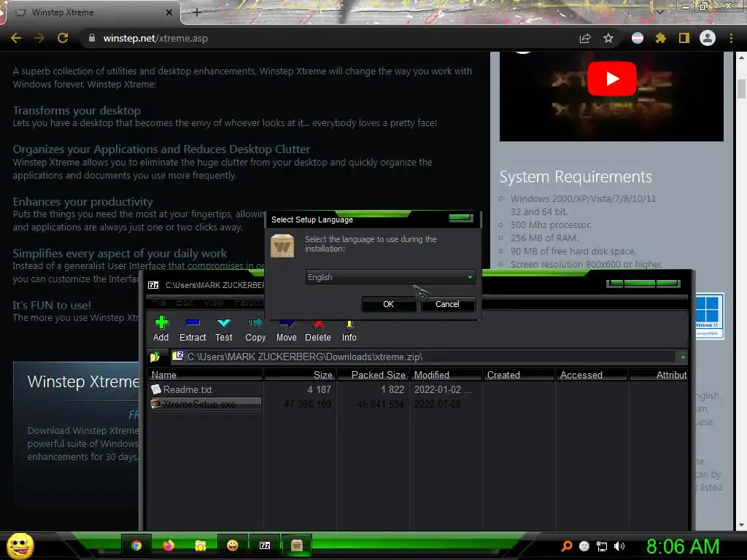Sort 7-Zip list by Accessed column
The height and width of the screenshot is (560, 747).
click(591, 375)
